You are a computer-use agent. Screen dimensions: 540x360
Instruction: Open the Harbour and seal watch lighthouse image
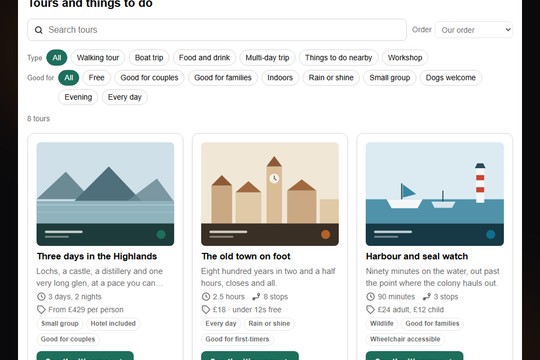point(435,194)
